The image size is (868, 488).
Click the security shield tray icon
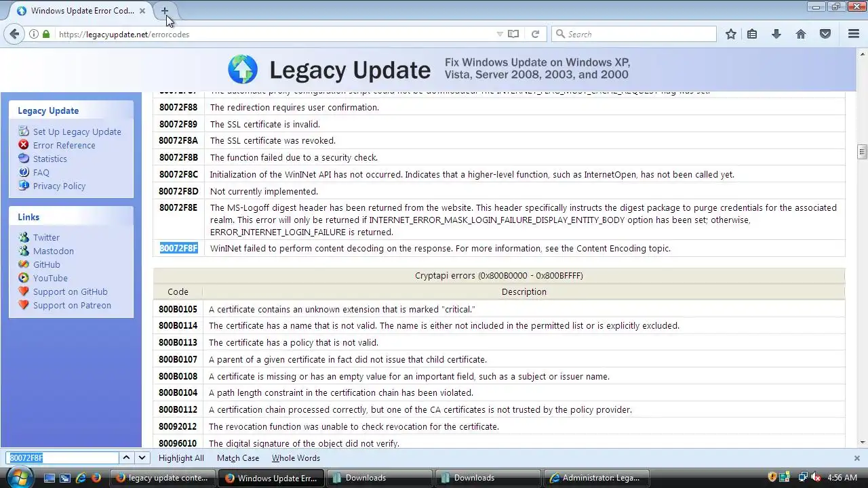(772, 477)
